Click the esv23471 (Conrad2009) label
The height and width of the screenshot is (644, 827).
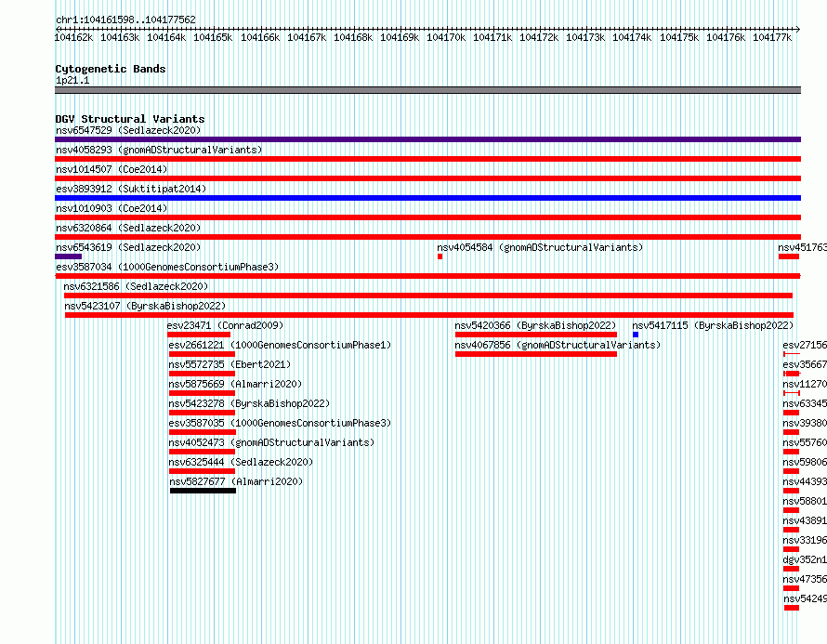pyautogui.click(x=225, y=325)
